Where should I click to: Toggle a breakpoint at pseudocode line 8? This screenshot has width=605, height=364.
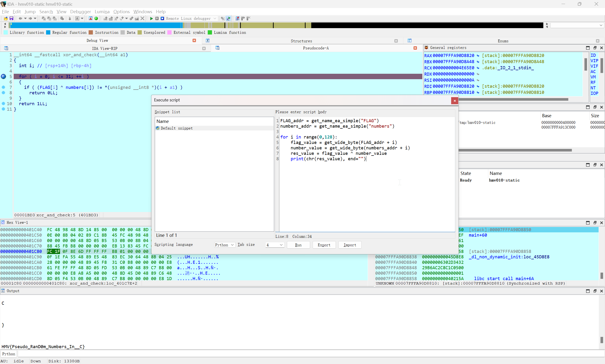tap(4, 93)
